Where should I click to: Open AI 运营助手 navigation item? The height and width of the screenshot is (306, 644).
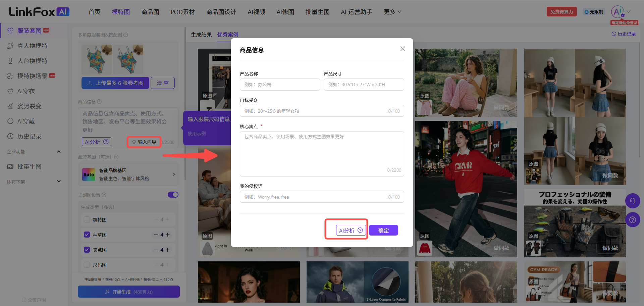pyautogui.click(x=356, y=12)
